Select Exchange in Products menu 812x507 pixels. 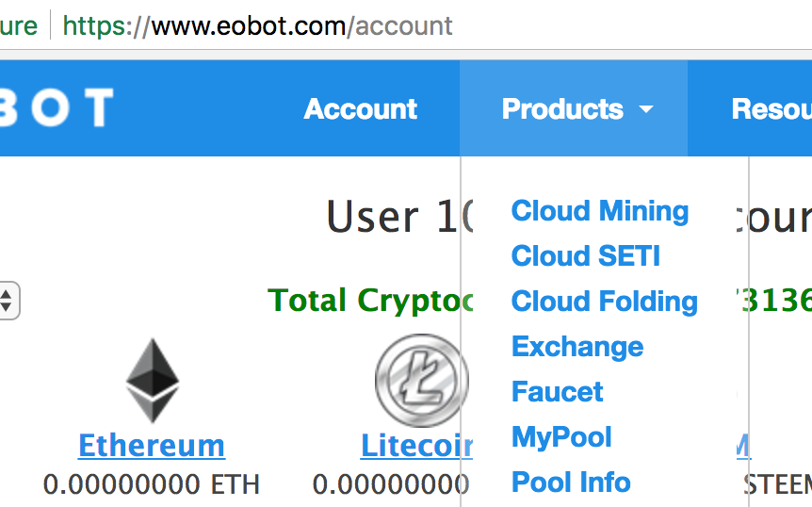click(x=577, y=347)
